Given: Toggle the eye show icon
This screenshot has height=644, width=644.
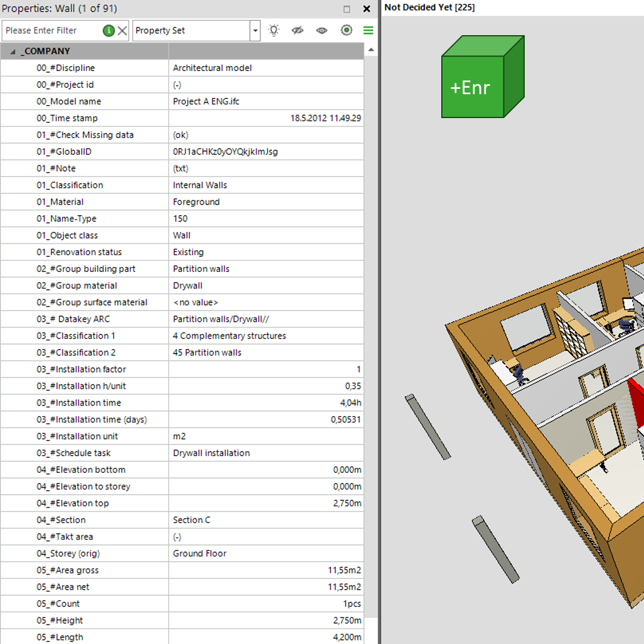Looking at the screenshot, I should (x=322, y=30).
